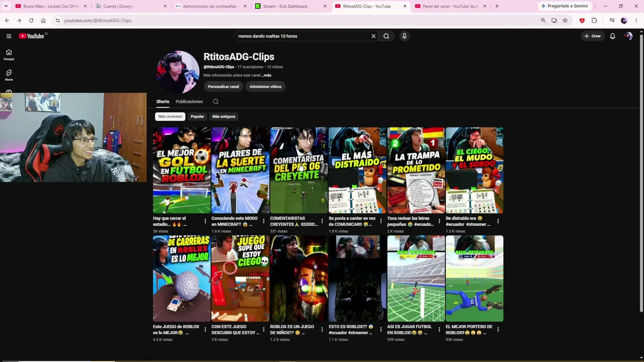The height and width of the screenshot is (362, 644).
Task: Open the browser zoom magnifier icon
Action: click(543, 21)
